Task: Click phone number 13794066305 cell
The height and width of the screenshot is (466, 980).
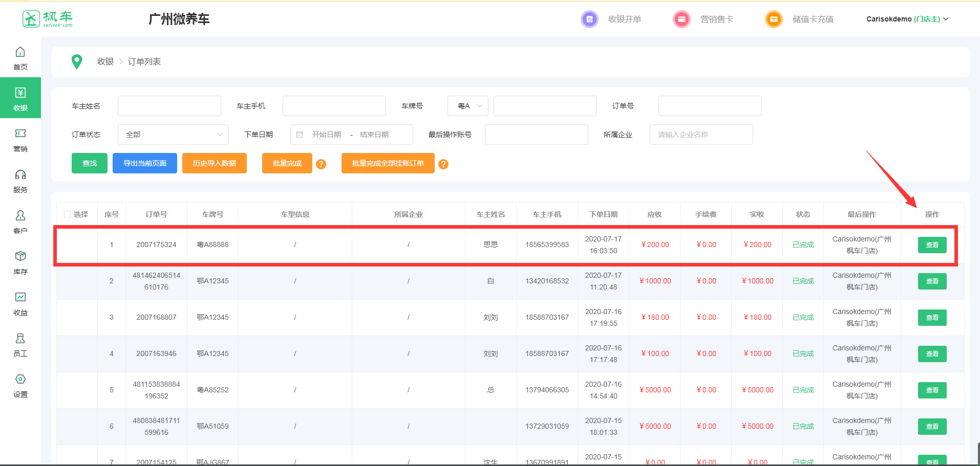Action: pyautogui.click(x=547, y=390)
